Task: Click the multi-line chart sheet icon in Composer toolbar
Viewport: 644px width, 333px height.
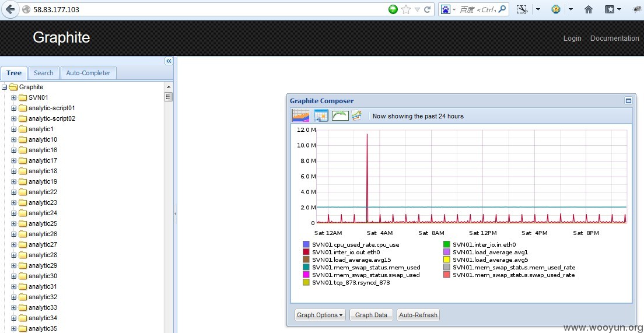Action: point(356,115)
